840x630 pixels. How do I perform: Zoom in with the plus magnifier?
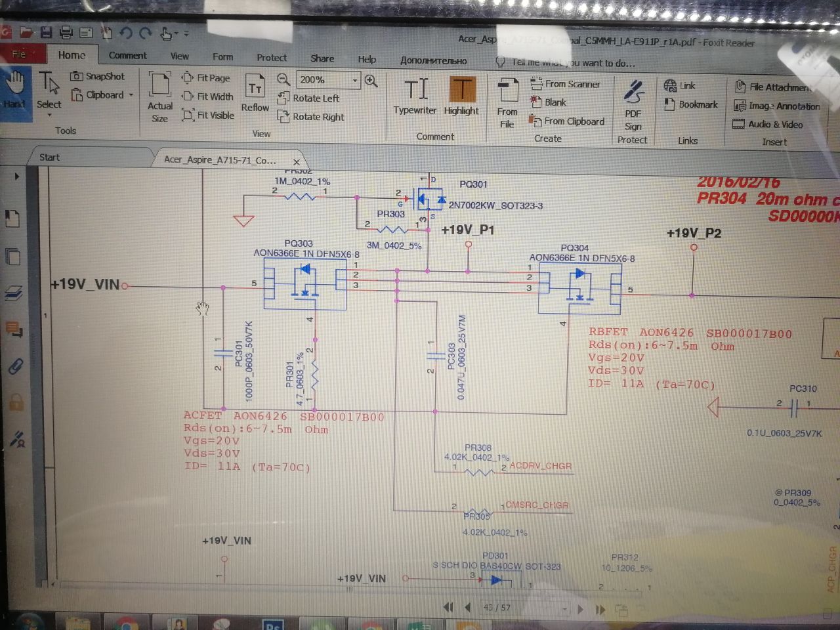[371, 81]
